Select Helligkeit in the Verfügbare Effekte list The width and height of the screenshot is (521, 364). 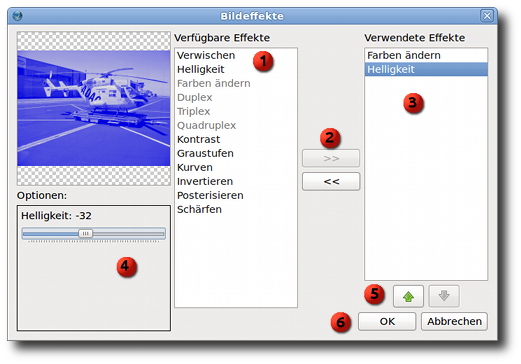click(x=201, y=69)
